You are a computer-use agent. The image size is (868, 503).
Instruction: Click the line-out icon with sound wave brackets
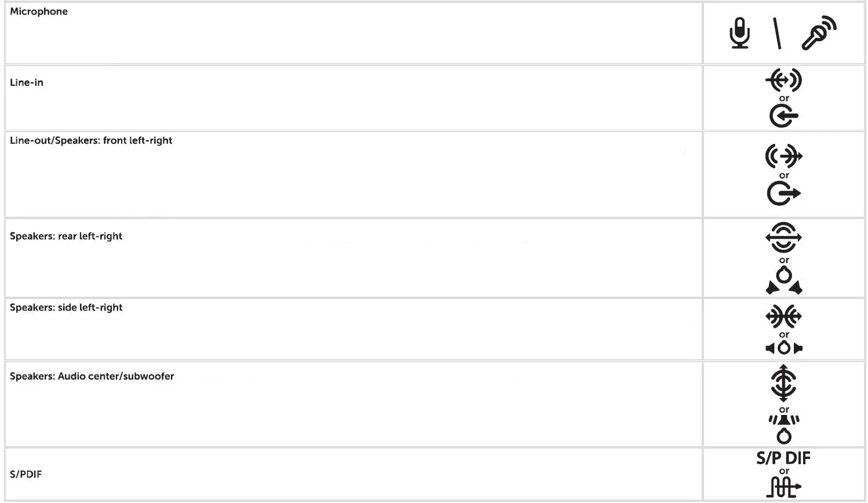[783, 156]
